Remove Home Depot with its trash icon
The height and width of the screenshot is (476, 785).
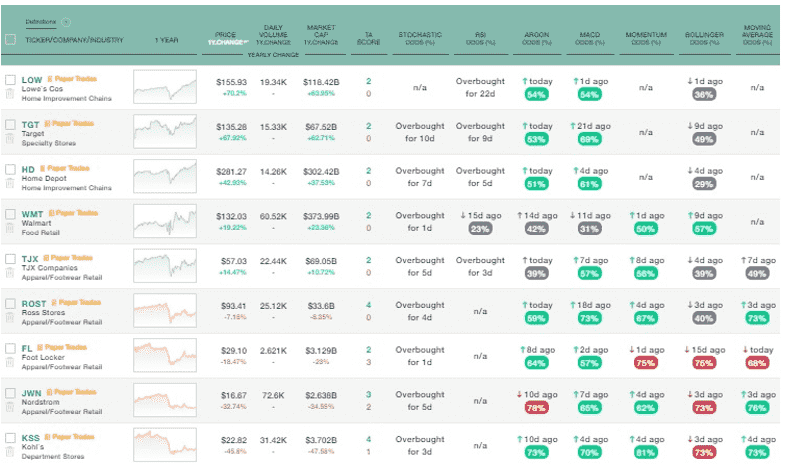(x=10, y=185)
